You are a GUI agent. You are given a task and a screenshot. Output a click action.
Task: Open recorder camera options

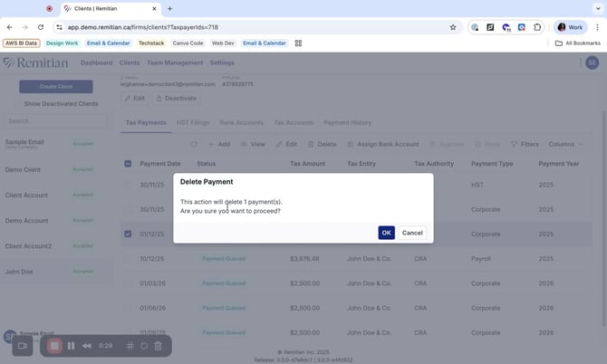[24, 346]
